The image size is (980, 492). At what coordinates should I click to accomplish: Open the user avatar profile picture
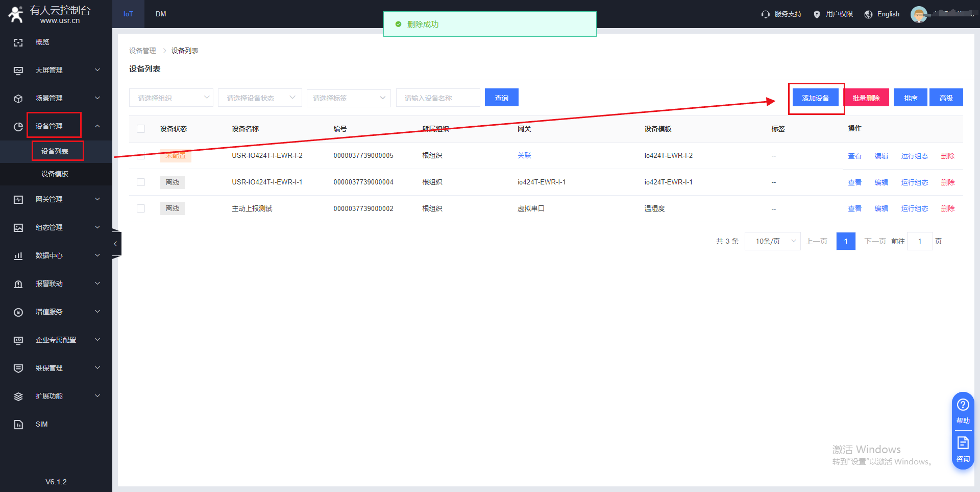[918, 14]
